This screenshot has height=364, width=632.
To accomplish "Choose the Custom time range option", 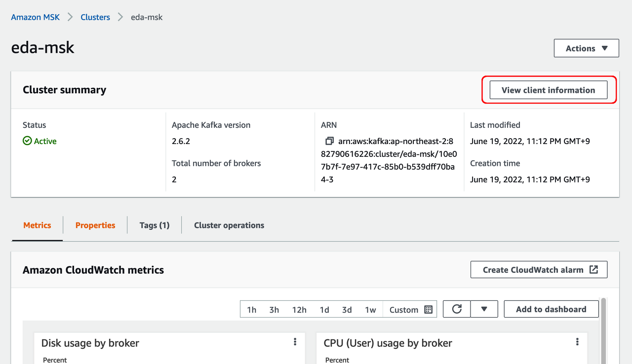I will click(410, 310).
